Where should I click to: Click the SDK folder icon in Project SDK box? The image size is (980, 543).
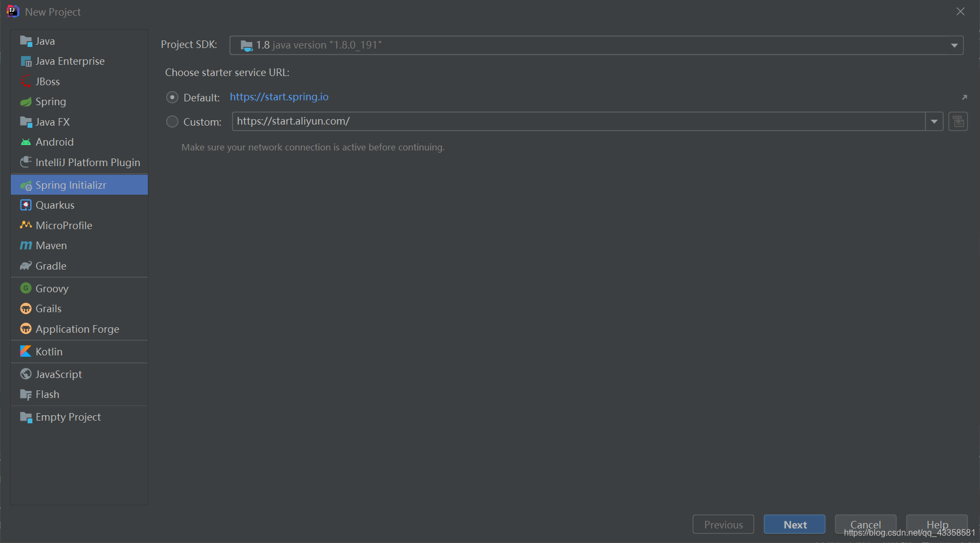click(x=247, y=46)
